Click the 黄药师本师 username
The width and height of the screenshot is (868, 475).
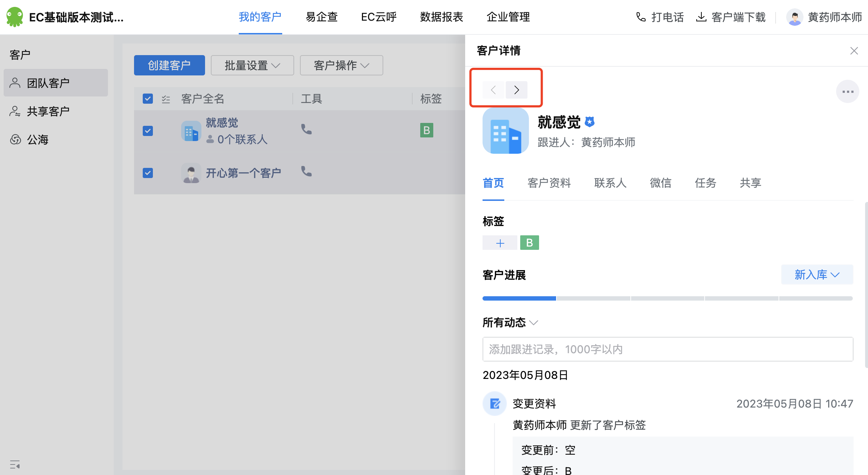[835, 17]
